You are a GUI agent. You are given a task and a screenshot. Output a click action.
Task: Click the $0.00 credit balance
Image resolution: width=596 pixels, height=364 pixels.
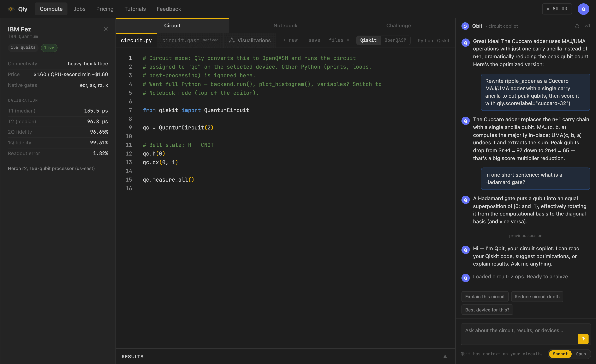point(557,9)
